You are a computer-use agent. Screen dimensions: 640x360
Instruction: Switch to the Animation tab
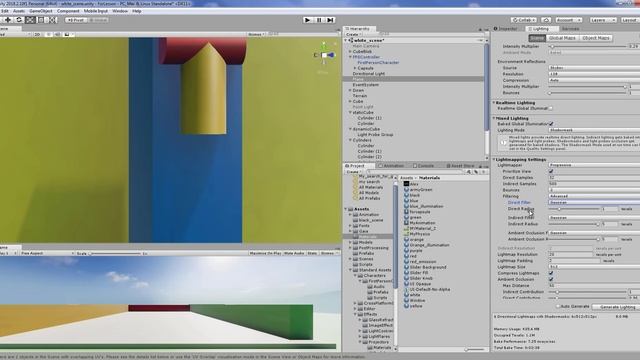(x=391, y=166)
